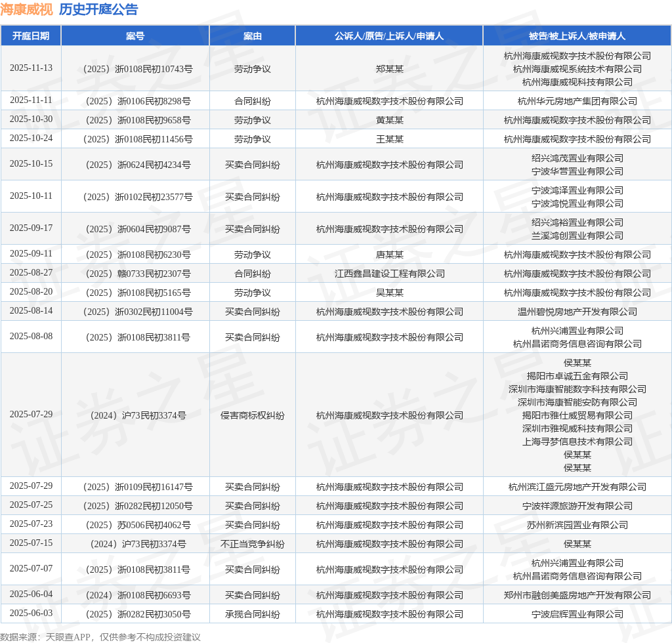Click defendant 绍兴鸿茂置业有限公司
Image resolution: width=672 pixels, height=643 pixels.
click(577, 158)
